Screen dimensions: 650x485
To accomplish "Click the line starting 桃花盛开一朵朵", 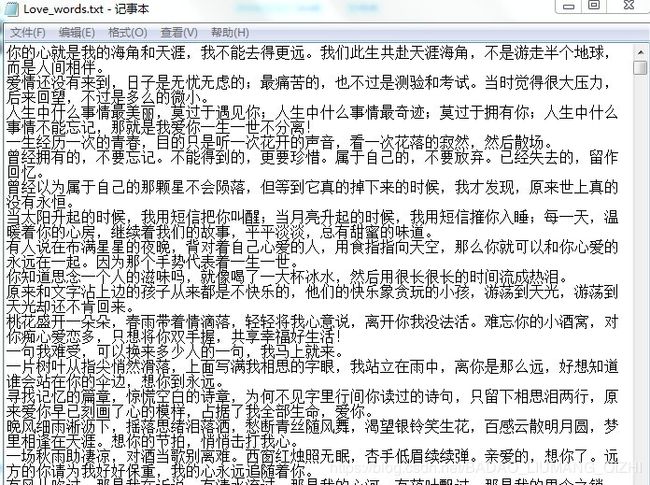I will pos(312,322).
